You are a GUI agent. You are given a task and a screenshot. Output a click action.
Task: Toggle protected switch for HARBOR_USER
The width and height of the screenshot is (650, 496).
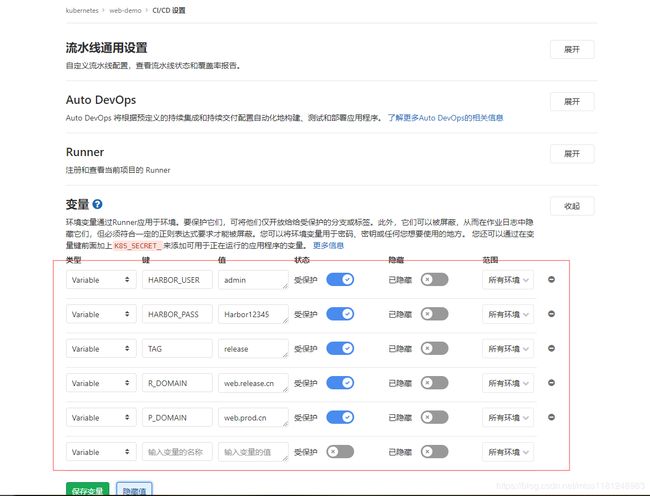point(340,280)
